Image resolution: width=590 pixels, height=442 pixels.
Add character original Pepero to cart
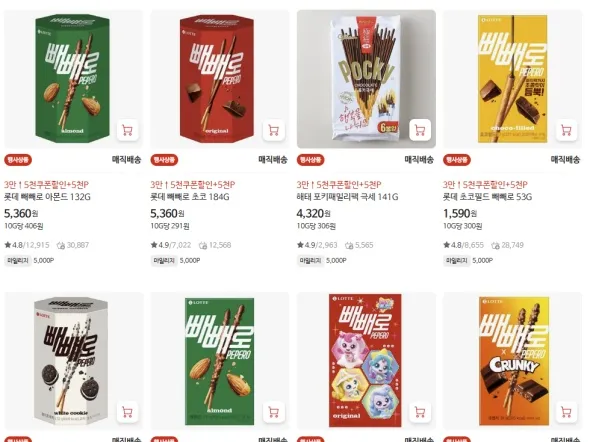click(x=420, y=412)
